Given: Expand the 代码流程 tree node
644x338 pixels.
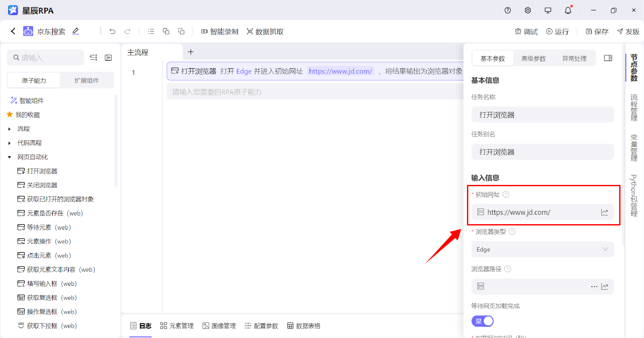Looking at the screenshot, I should (9, 143).
